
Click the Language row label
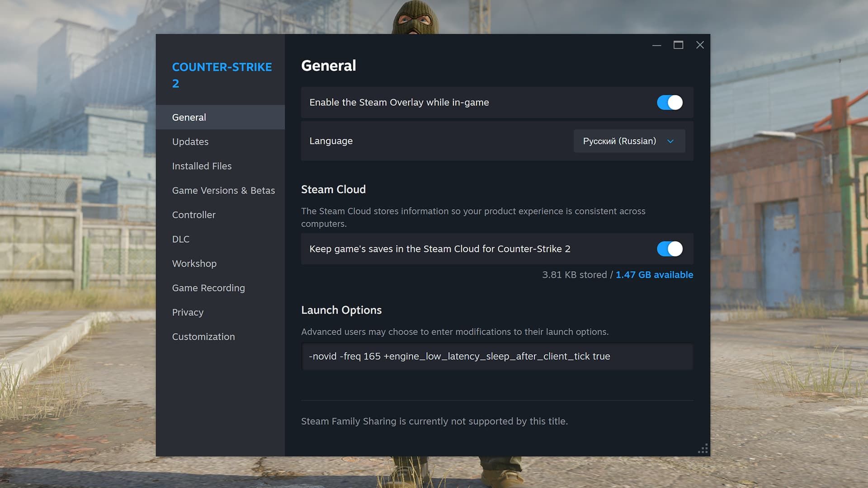(331, 141)
